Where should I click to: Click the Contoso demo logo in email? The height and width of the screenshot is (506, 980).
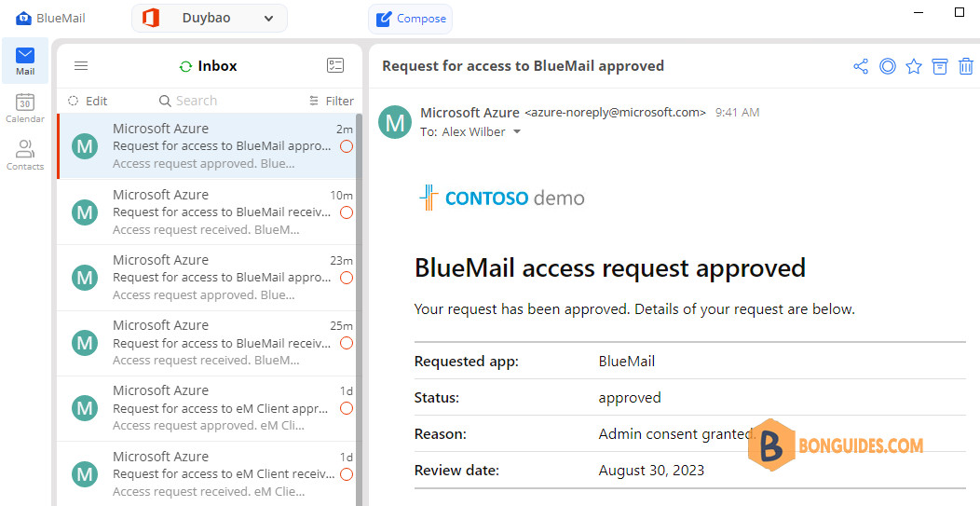coord(502,198)
